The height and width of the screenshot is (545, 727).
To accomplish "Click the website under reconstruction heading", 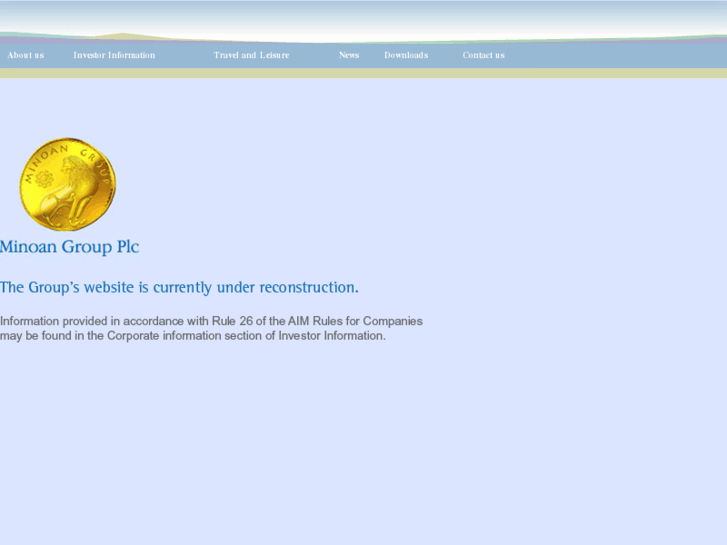I will click(x=179, y=288).
